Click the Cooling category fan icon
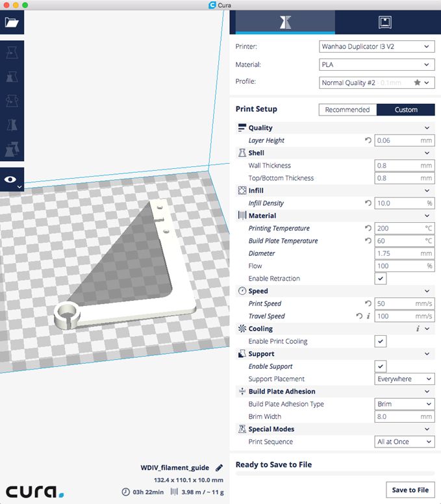The height and width of the screenshot is (504, 441). tap(242, 329)
